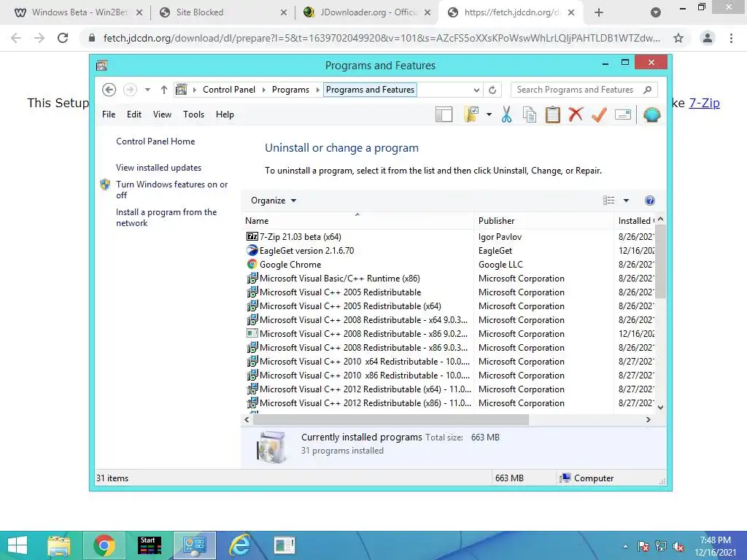
Task: Click the Start tiles taskbar icon
Action: pos(150,545)
